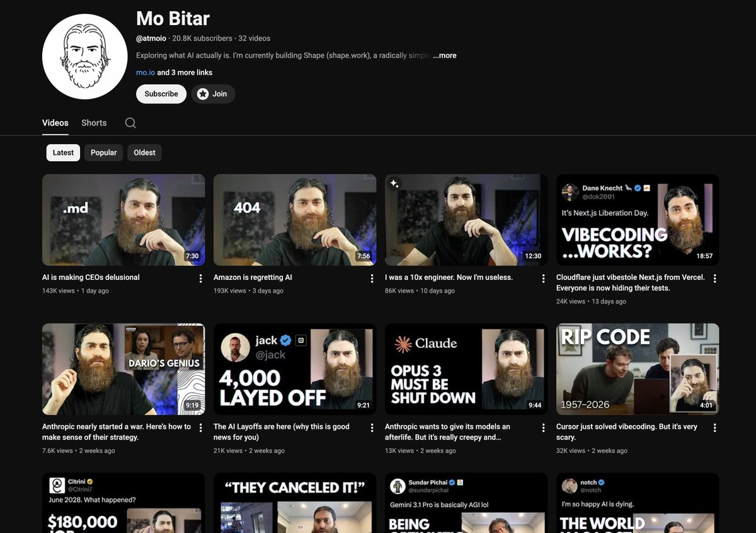Open the 'RIP CODE' thumbnail
756x533 pixels.
click(638, 369)
